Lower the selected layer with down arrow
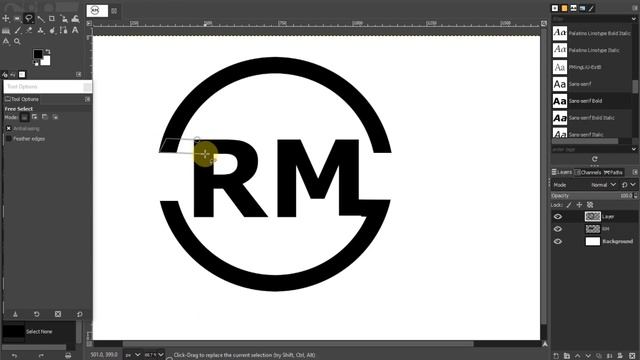The width and height of the screenshot is (640, 360). click(x=588, y=356)
